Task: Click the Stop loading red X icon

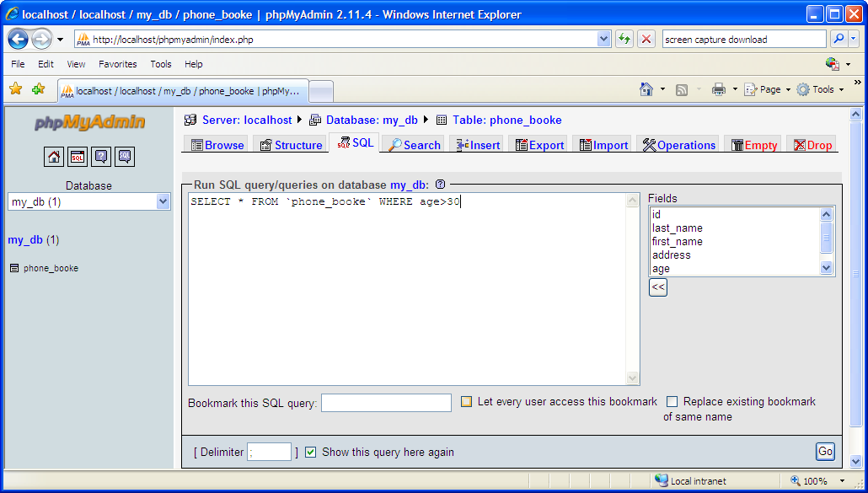Action: (646, 40)
